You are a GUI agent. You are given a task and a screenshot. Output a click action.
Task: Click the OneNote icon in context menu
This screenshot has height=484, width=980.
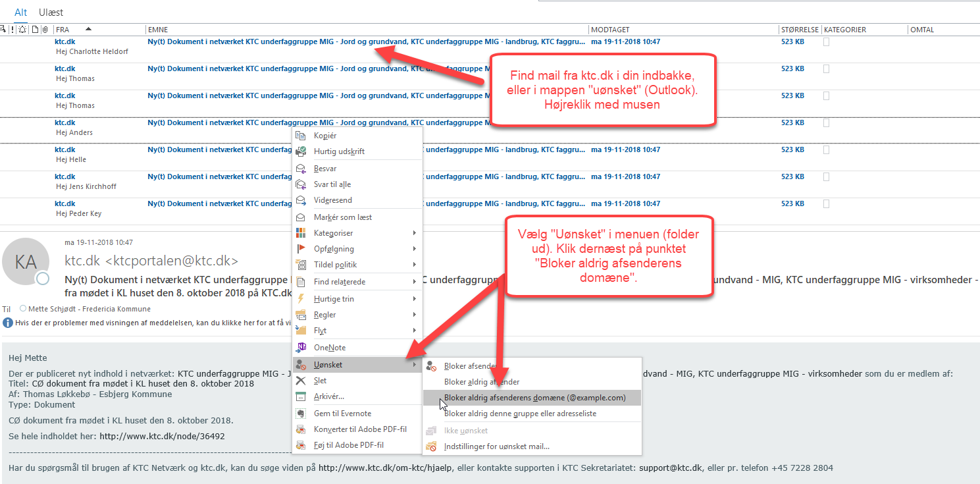coord(301,348)
